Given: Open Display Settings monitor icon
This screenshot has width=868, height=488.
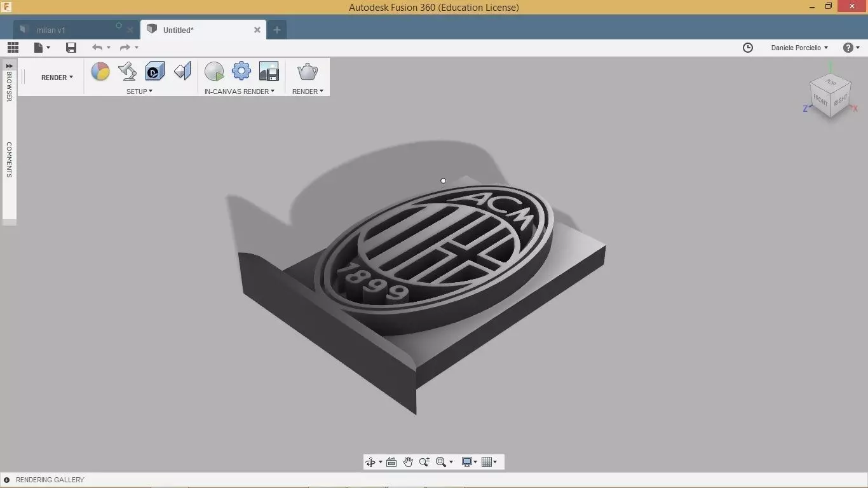Looking at the screenshot, I should [467, 462].
